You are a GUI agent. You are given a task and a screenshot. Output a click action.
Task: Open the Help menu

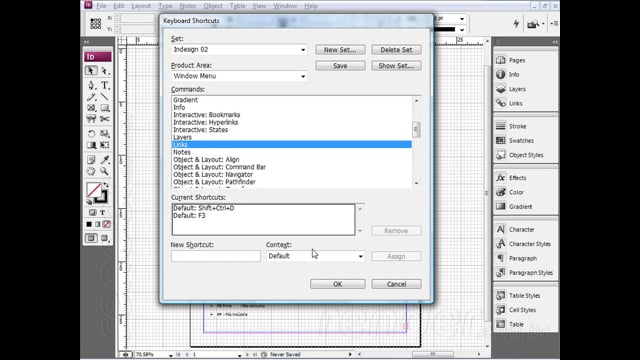pyautogui.click(x=311, y=6)
